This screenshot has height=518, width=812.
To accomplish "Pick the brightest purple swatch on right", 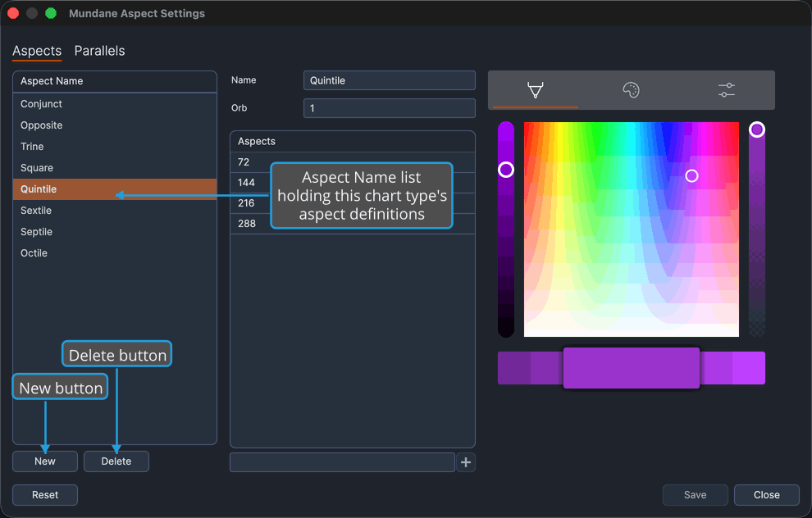I will (x=749, y=368).
